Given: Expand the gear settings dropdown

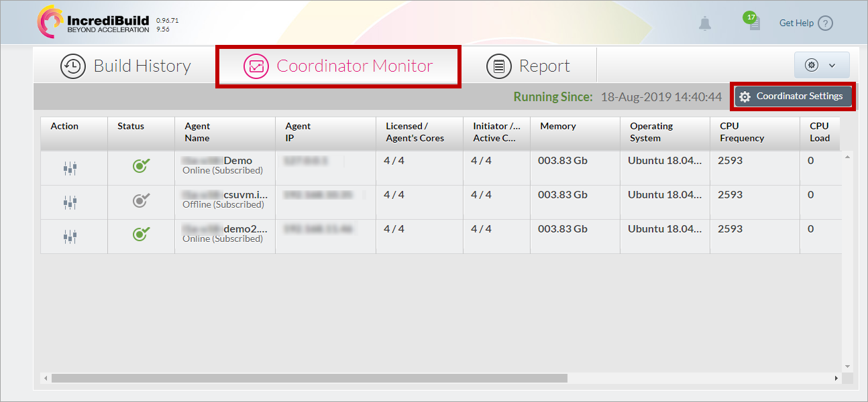Looking at the screenshot, I should tap(822, 65).
